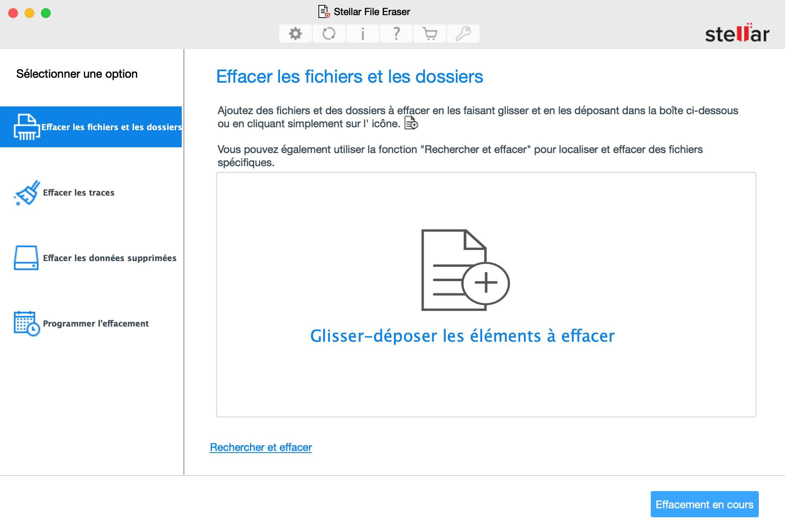785x532 pixels.
Task: Open the 'Rechercher et effacer' link
Action: (x=261, y=447)
